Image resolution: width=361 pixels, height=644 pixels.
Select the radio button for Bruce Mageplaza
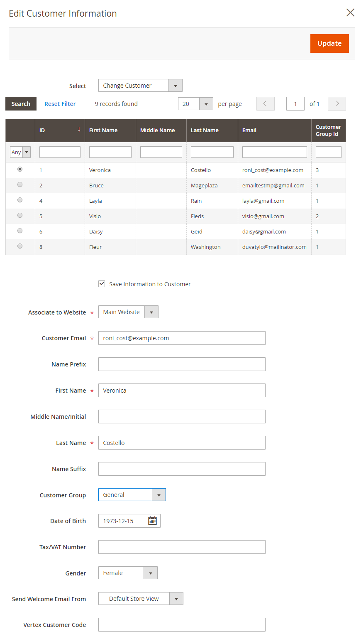pos(20,185)
